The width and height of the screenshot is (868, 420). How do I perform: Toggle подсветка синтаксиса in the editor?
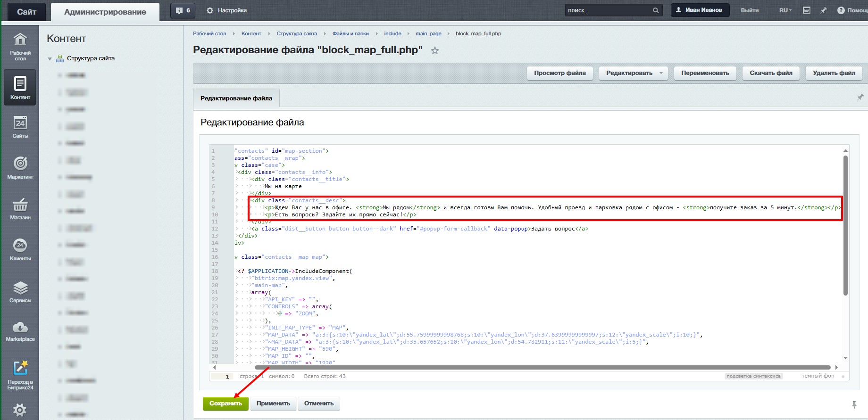tap(753, 376)
